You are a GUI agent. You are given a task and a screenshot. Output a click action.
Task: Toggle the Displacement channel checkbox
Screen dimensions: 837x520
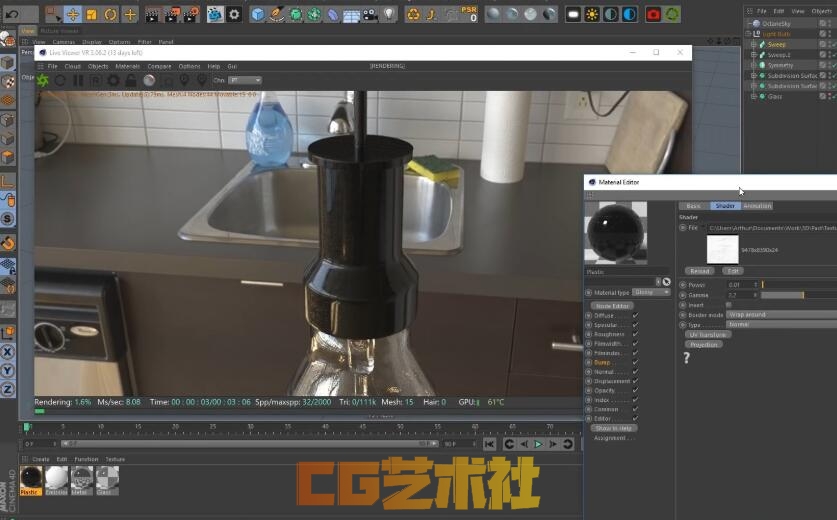pos(635,381)
